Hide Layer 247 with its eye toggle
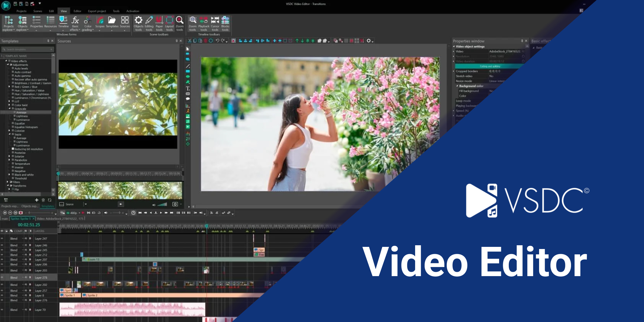644x322 pixels. pos(2,239)
